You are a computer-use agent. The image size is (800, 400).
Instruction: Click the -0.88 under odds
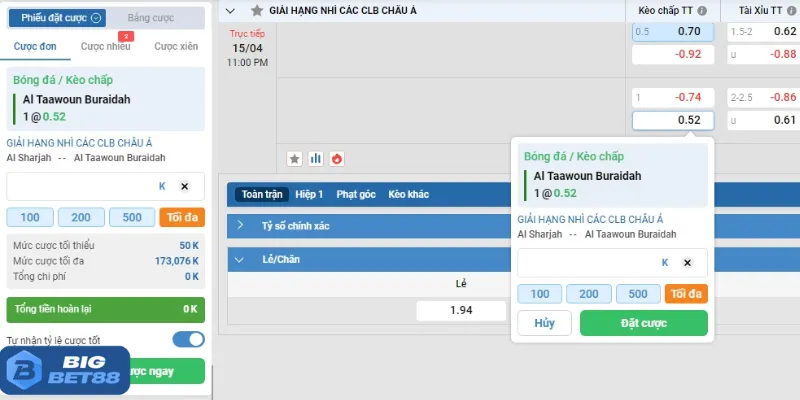[764, 54]
